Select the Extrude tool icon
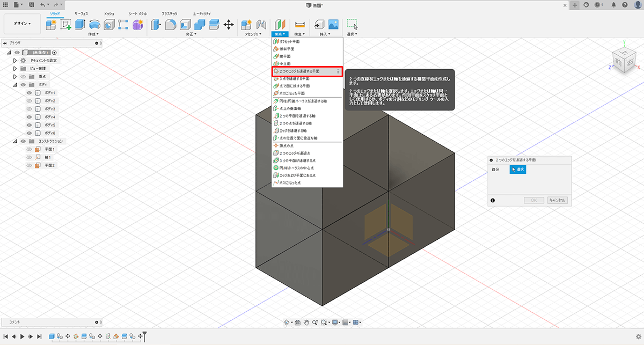The height and width of the screenshot is (345, 644). pos(80,24)
